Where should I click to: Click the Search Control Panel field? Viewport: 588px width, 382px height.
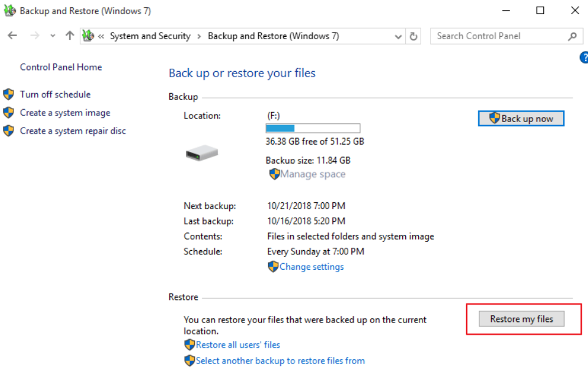click(x=500, y=36)
